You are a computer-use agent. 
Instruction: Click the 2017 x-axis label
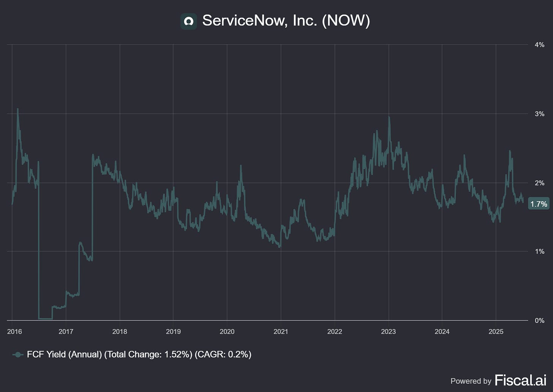point(66,332)
